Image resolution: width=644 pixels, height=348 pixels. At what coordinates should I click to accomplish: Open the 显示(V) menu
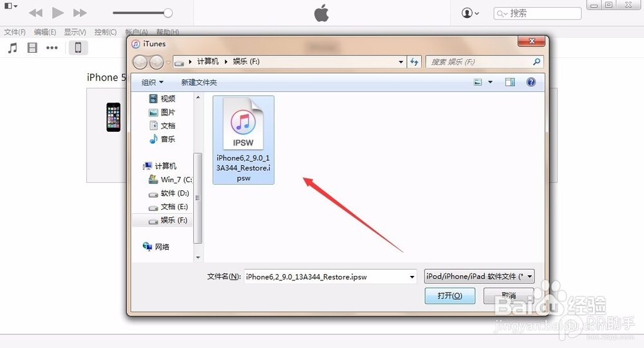75,32
